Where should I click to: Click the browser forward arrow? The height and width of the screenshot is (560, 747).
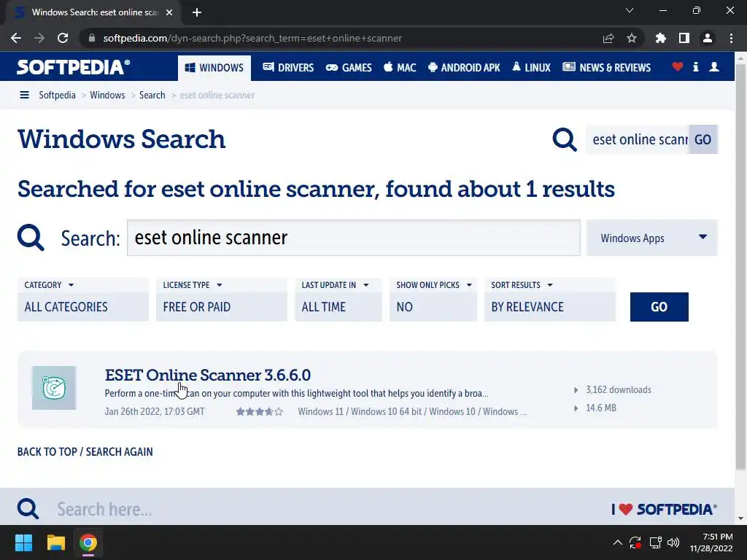pos(39,38)
